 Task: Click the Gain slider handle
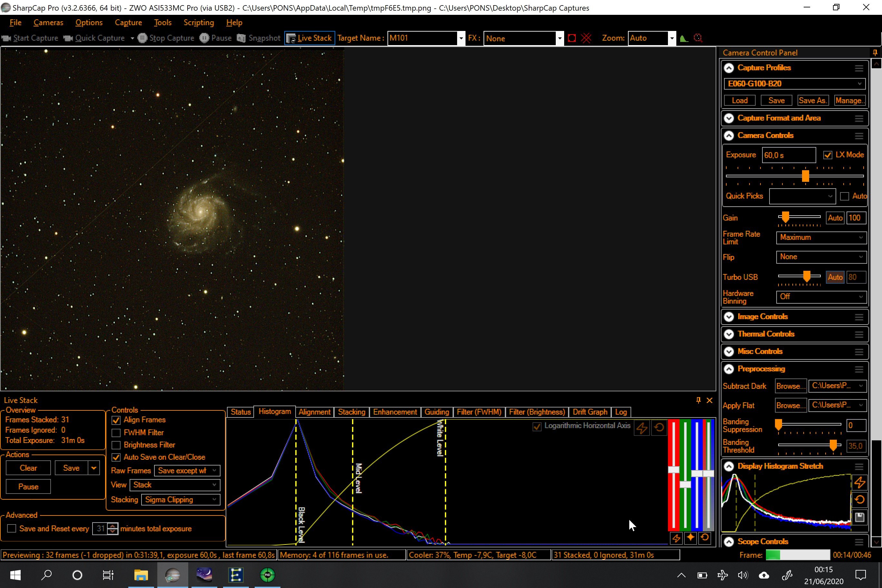[785, 217]
